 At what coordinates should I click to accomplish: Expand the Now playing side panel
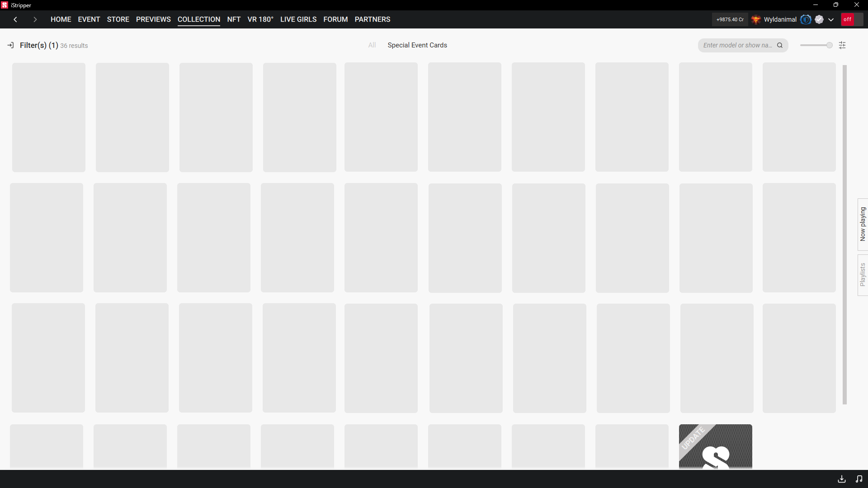[x=863, y=224]
